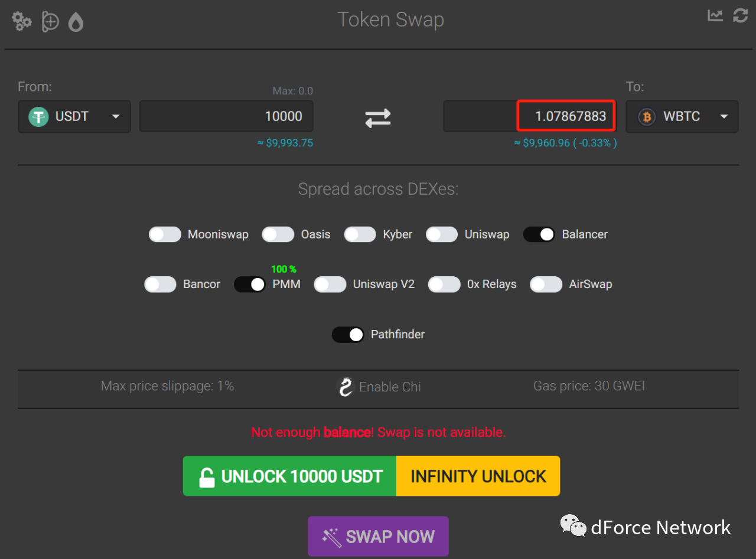Click the SWAP NOW button
756x559 pixels.
378,537
